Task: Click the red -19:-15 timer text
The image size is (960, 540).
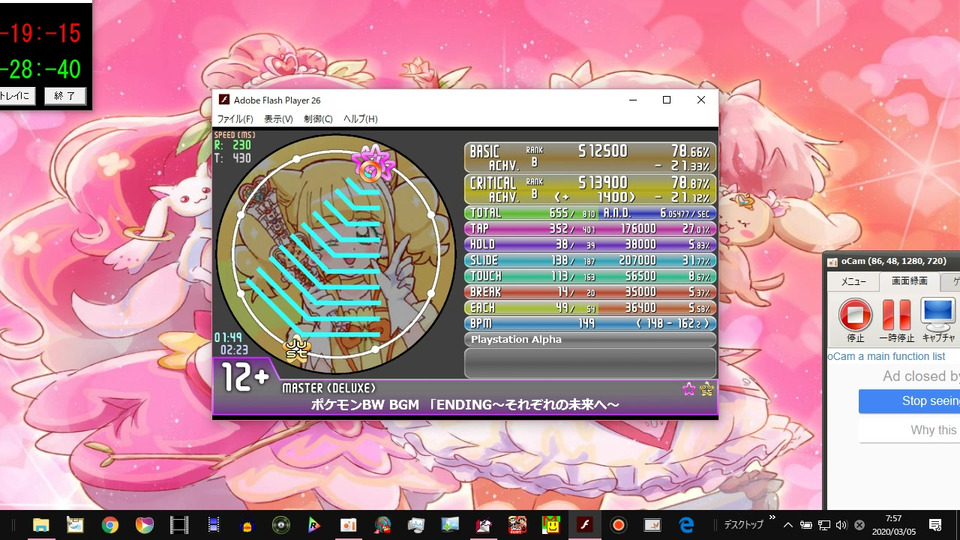Action: pyautogui.click(x=40, y=33)
